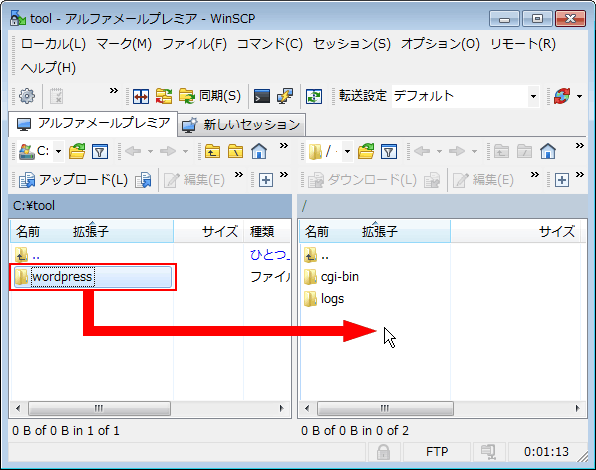
Task: Open the マーク(M) menu
Action: coord(124,44)
